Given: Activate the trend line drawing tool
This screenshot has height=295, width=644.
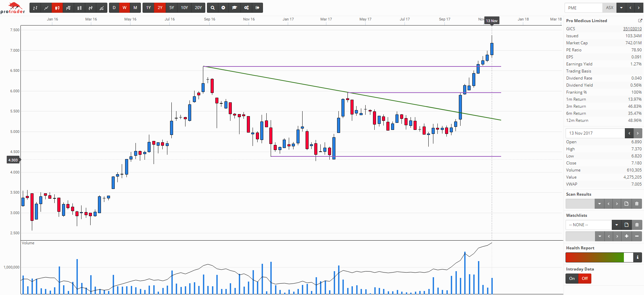Looking at the screenshot, I should click(x=102, y=8).
